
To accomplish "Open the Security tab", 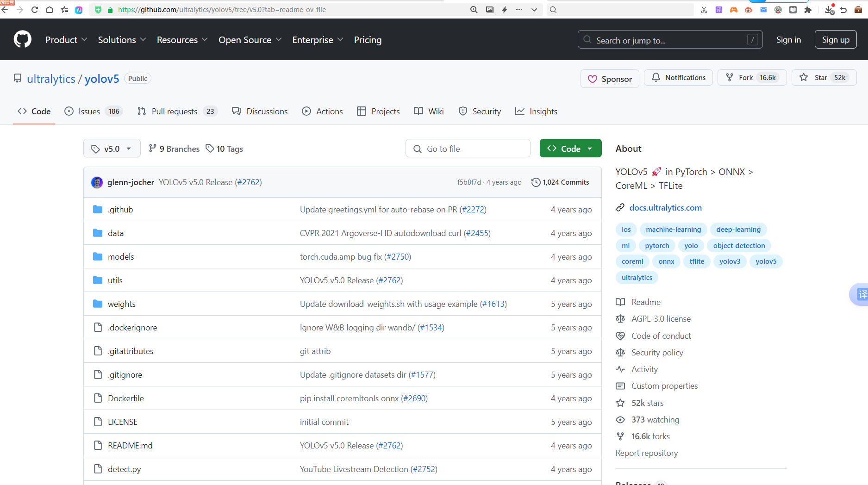I will click(480, 111).
